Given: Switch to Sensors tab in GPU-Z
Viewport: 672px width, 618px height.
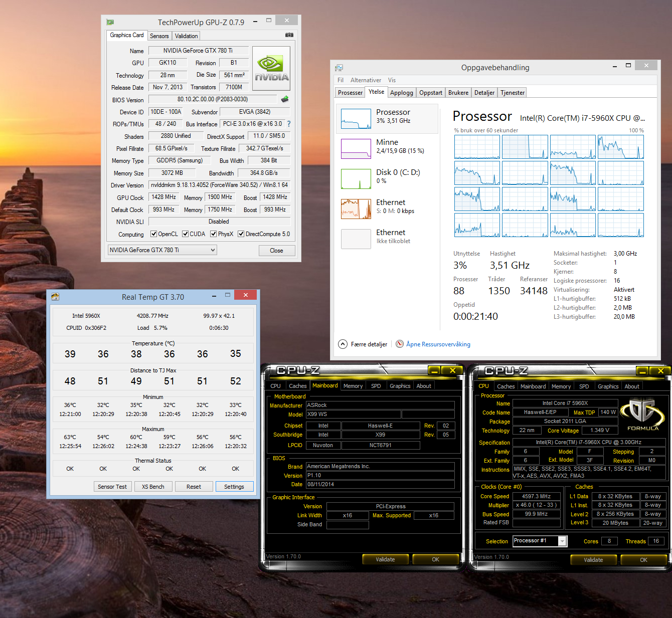Looking at the screenshot, I should [x=159, y=36].
